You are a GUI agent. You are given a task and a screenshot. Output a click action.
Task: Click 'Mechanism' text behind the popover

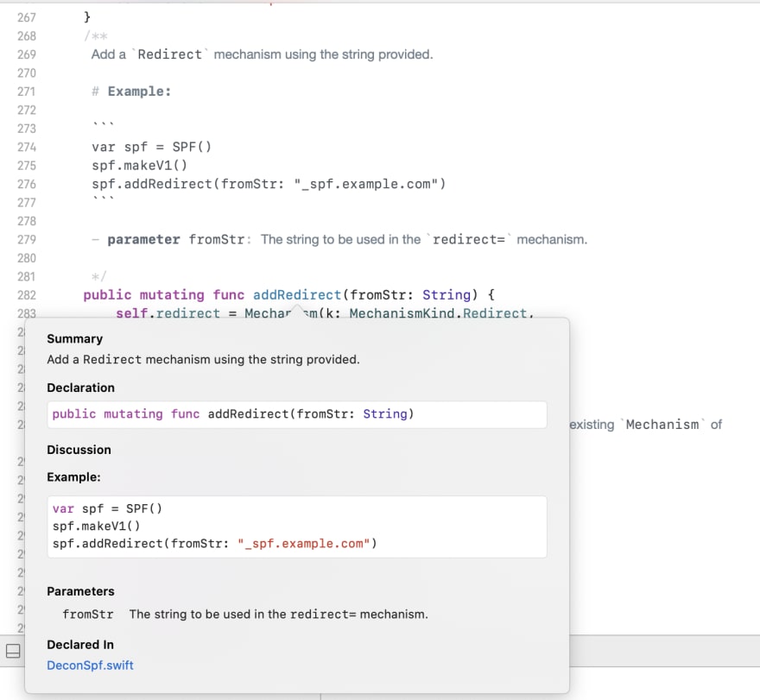pyautogui.click(x=662, y=425)
